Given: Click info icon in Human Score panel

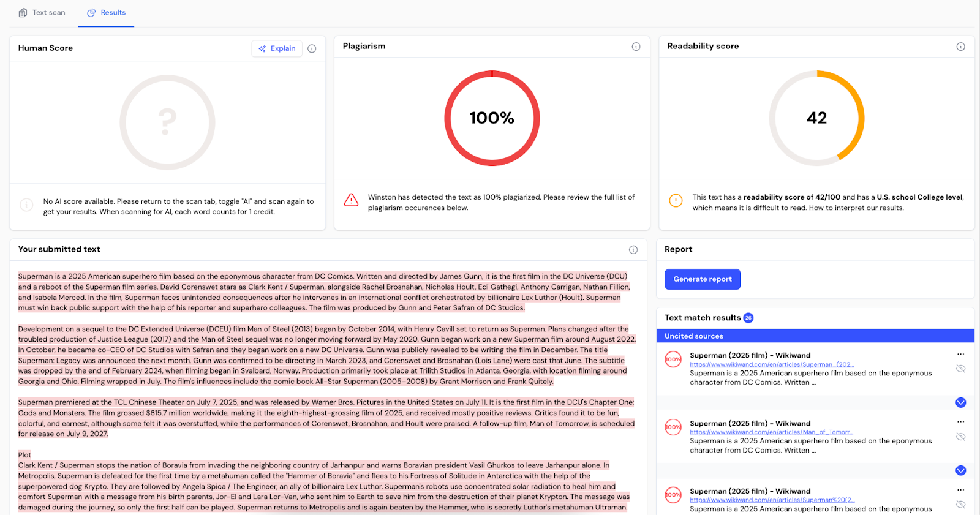Looking at the screenshot, I should (312, 48).
